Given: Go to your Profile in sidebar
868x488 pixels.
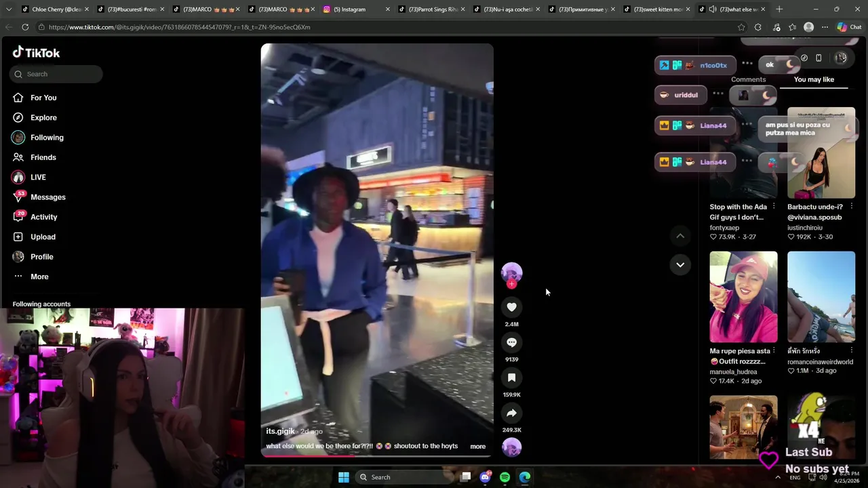Looking at the screenshot, I should click(41, 257).
